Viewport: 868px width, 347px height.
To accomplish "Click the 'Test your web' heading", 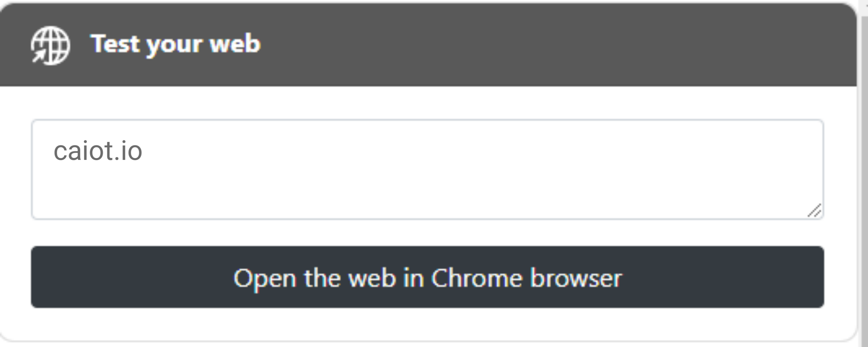I will pos(176,44).
